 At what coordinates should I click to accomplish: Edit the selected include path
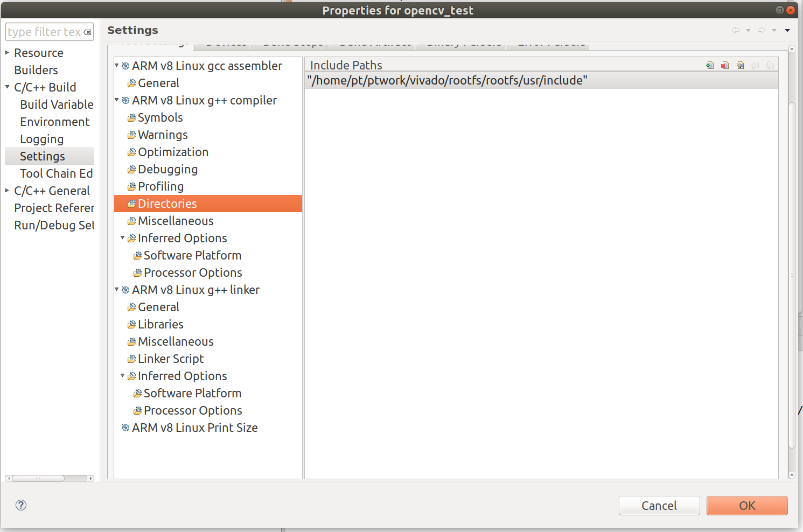[741, 65]
